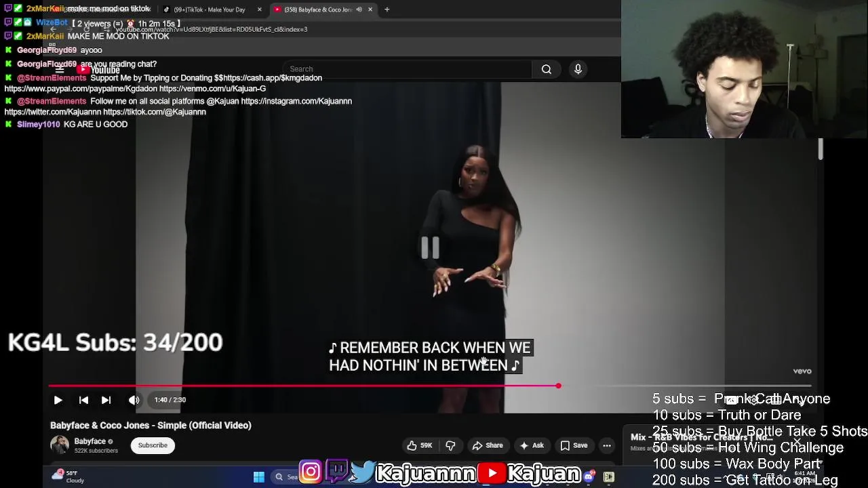This screenshot has height=488, width=868.
Task: Save the video to a playlist
Action: point(574,445)
